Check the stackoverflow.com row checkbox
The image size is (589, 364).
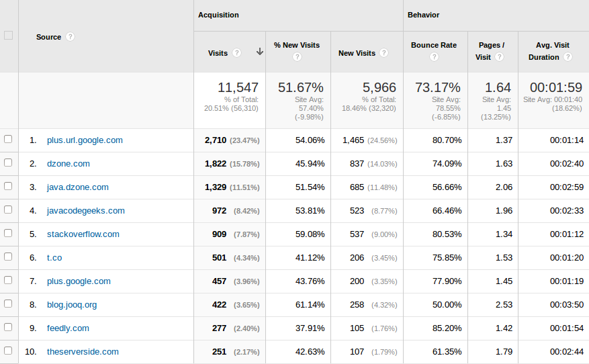[x=8, y=233]
